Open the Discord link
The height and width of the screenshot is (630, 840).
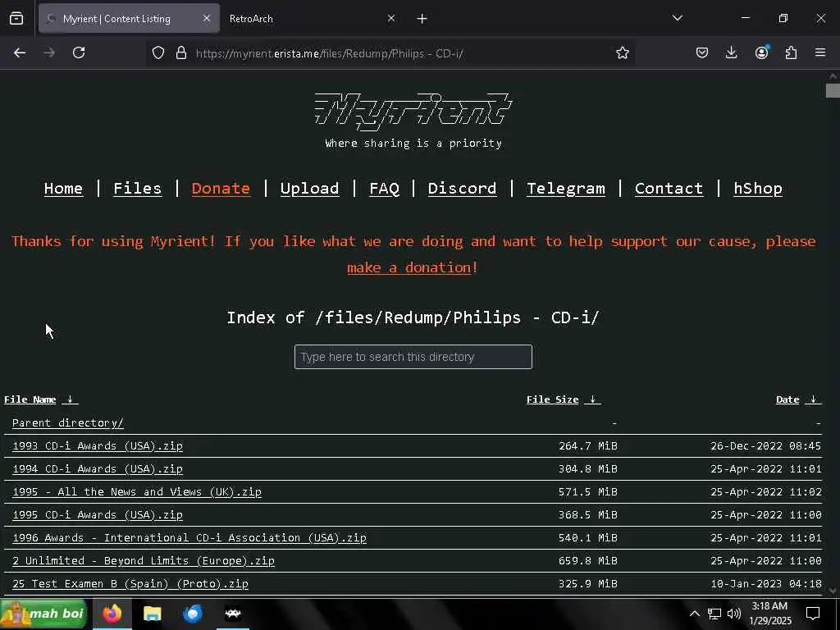462,188
